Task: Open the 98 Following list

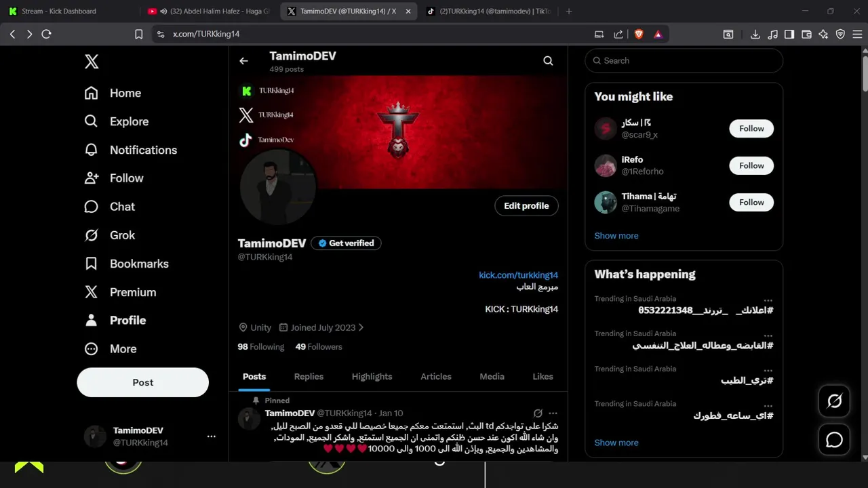Action: click(260, 346)
